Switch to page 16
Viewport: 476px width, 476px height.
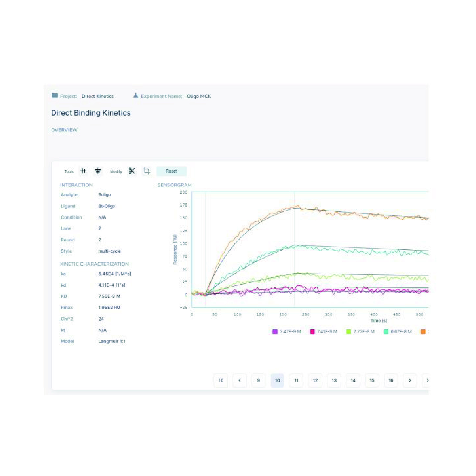tap(391, 380)
